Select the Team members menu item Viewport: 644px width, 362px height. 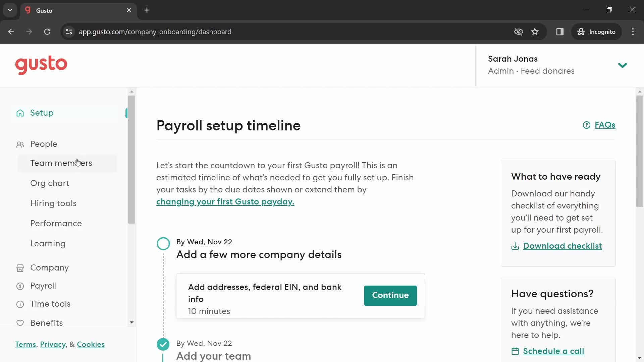coord(61,163)
